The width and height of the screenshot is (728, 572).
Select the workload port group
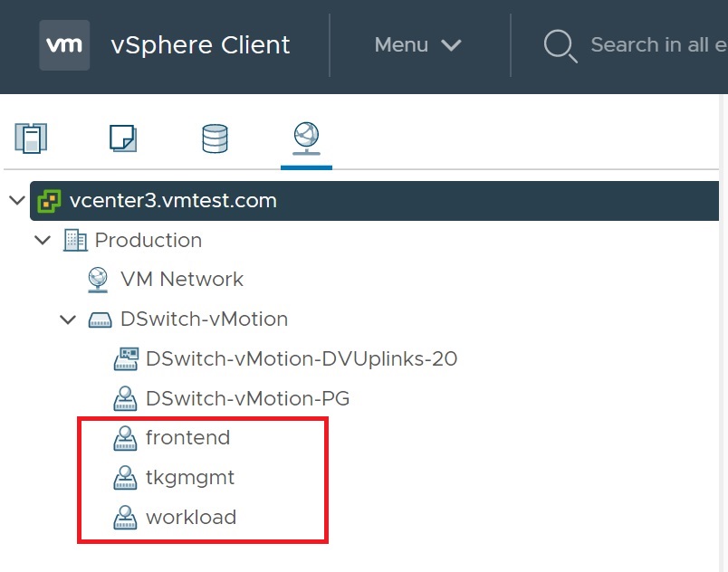pos(190,518)
